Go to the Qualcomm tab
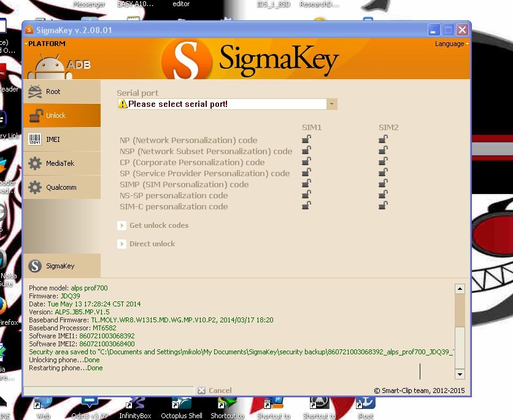Viewport: 513px width, 420px height. click(62, 187)
